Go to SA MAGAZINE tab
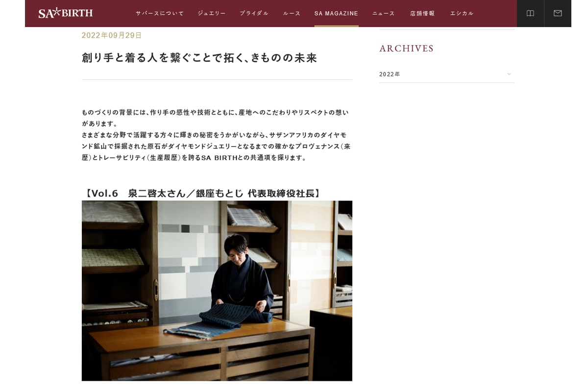The image size is (588, 392). click(336, 13)
